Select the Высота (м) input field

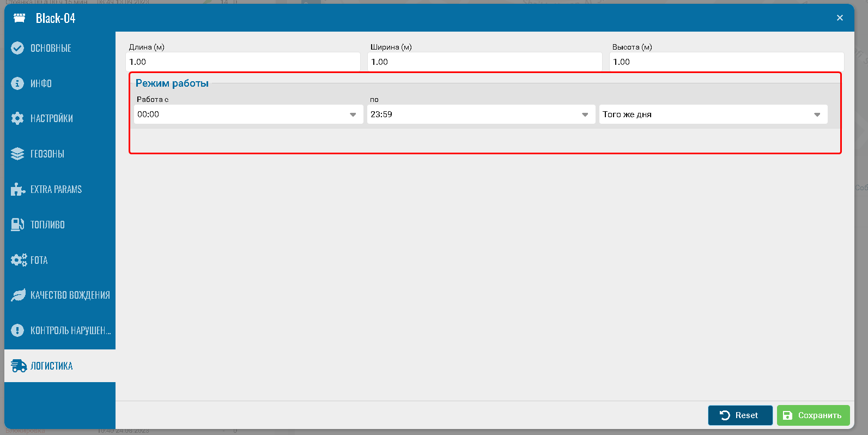pos(726,62)
